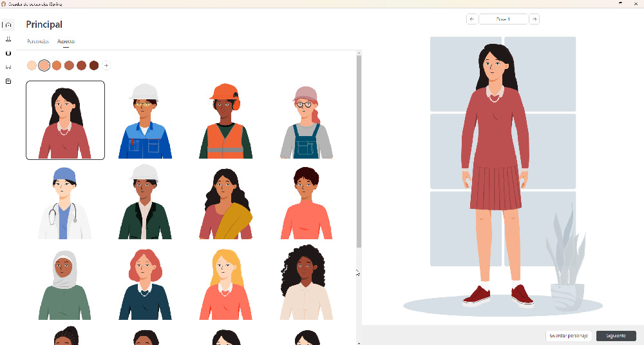Click the character list scrollbar thumb
The width and height of the screenshot is (644, 345).
tap(359, 152)
